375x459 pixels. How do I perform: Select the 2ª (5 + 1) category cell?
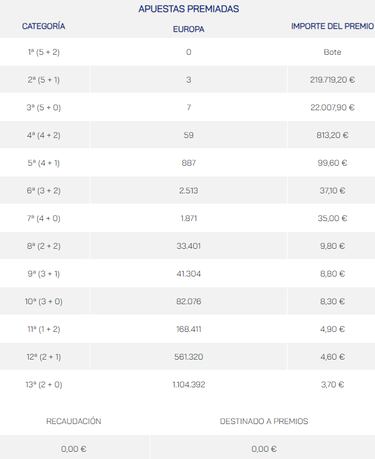[x=44, y=80]
